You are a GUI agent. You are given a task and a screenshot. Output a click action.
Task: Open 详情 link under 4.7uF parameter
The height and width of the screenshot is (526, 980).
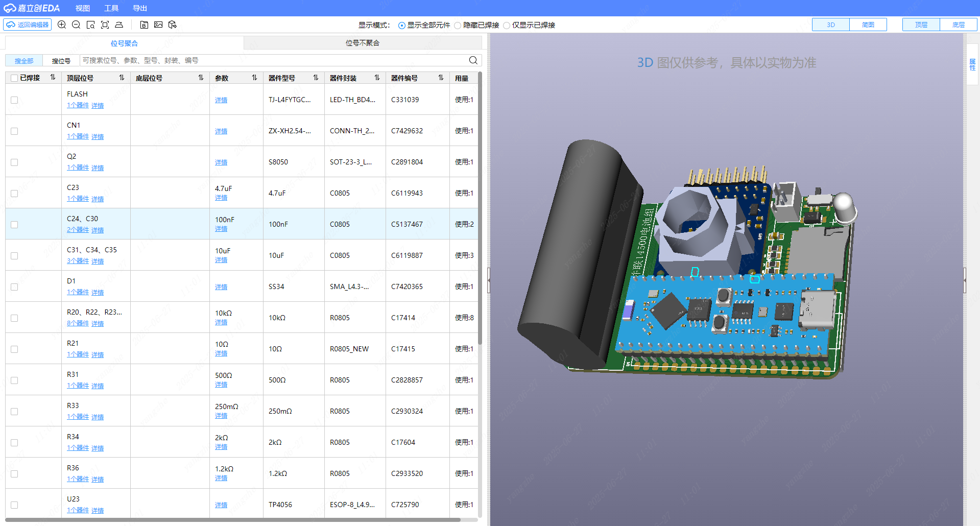pos(221,198)
